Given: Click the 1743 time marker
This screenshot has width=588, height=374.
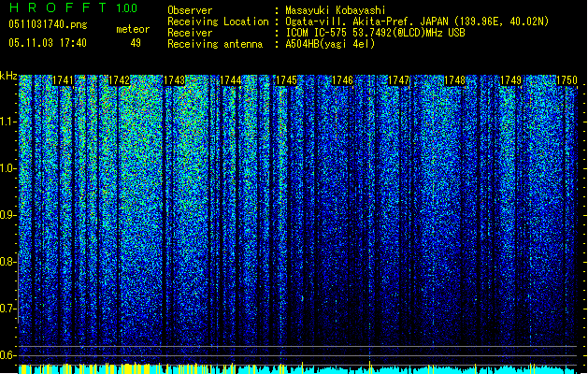Looking at the screenshot, I should click(x=175, y=80).
